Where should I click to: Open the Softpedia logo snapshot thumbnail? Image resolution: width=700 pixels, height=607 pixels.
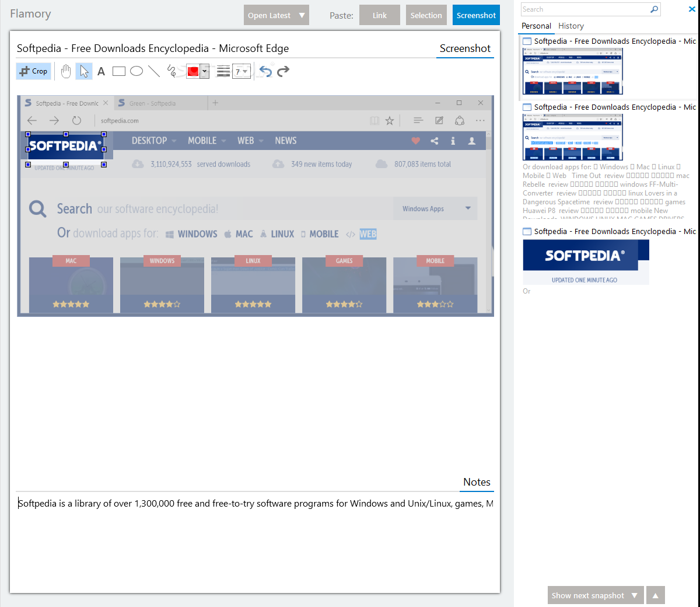586,262
